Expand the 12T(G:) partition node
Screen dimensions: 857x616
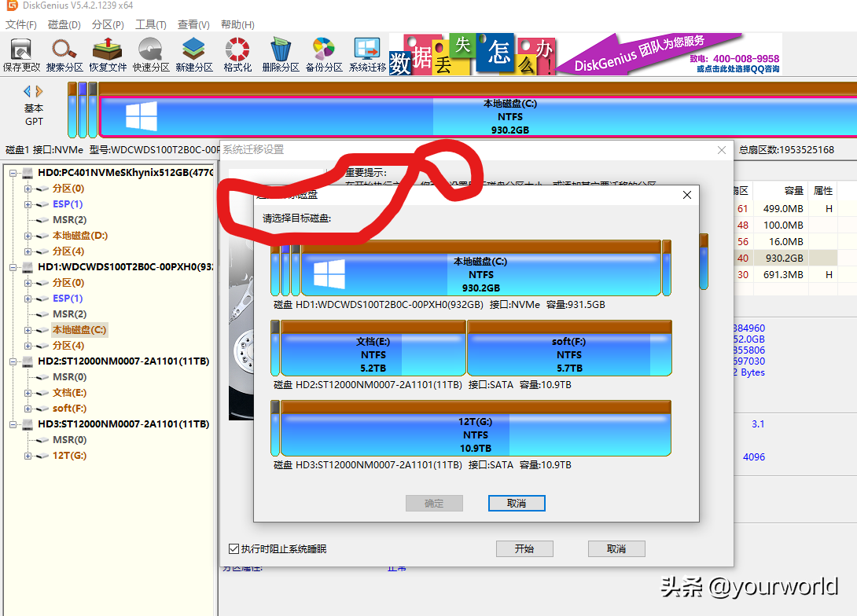tap(28, 456)
